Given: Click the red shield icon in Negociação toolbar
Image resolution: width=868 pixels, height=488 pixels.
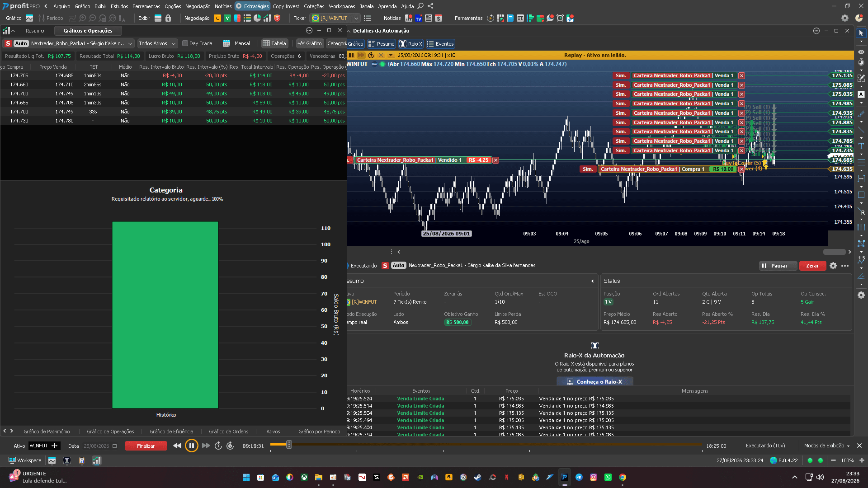Looking at the screenshot, I should point(277,18).
